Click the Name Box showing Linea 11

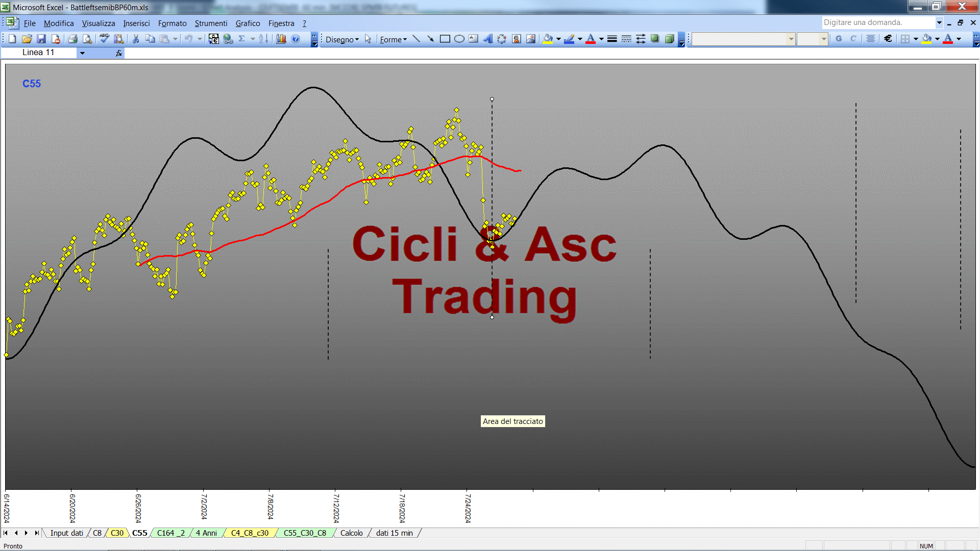39,53
